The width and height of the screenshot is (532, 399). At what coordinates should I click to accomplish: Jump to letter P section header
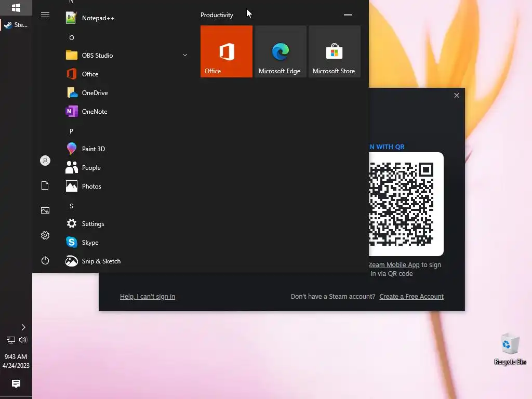pyautogui.click(x=71, y=131)
